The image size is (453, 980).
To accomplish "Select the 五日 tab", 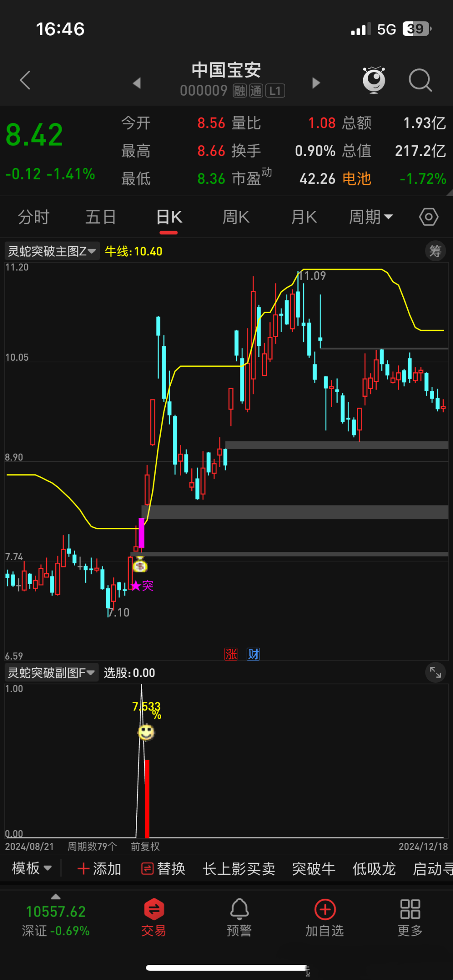I will coord(101,217).
